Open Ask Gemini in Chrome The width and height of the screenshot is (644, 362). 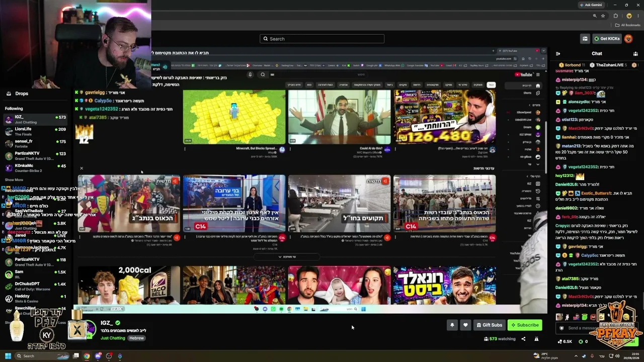590,5
